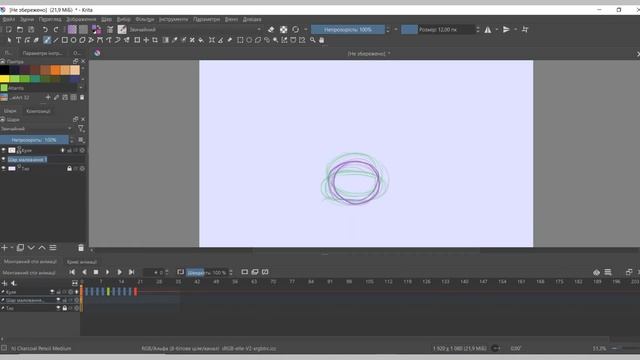The image size is (640, 360).
Task: Duplicate layer using the copy icon
Action: tap(20, 248)
